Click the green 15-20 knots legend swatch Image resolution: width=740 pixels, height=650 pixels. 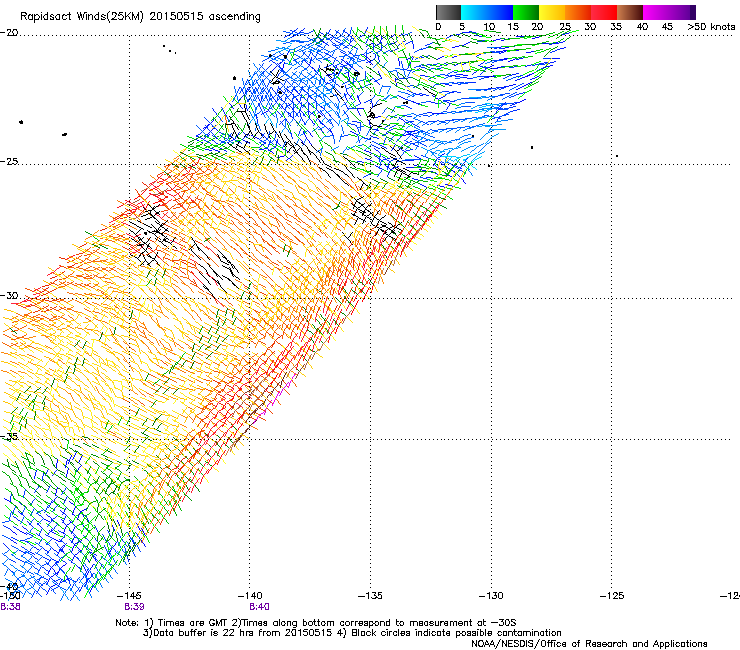click(x=526, y=12)
